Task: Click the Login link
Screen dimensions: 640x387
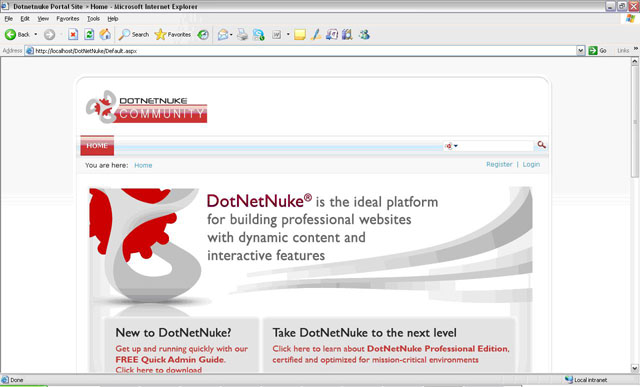Action: (531, 164)
